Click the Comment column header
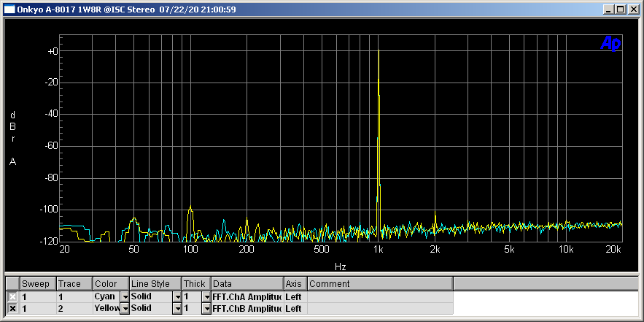This screenshot has width=644, height=322. pyautogui.click(x=380, y=284)
